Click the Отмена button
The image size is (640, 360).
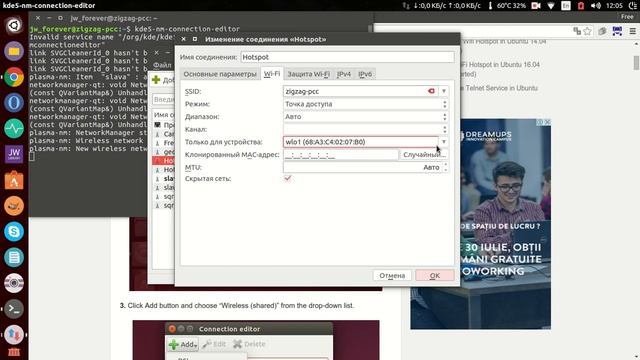392,276
